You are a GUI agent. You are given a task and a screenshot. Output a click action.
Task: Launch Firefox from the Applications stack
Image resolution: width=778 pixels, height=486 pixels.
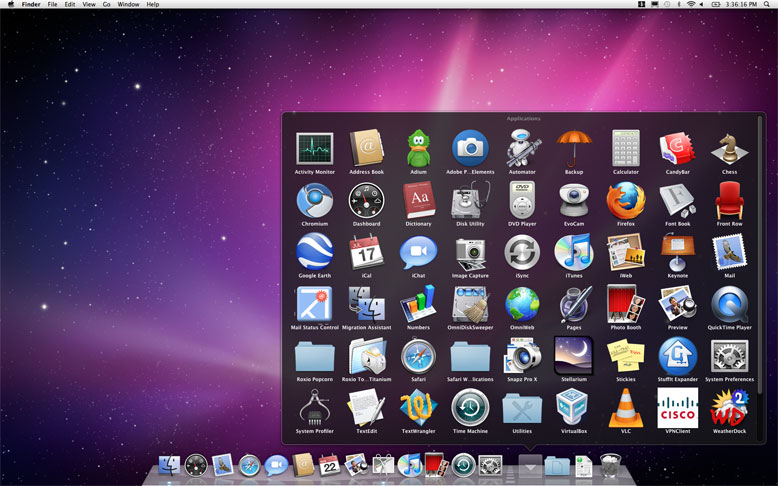click(x=626, y=200)
